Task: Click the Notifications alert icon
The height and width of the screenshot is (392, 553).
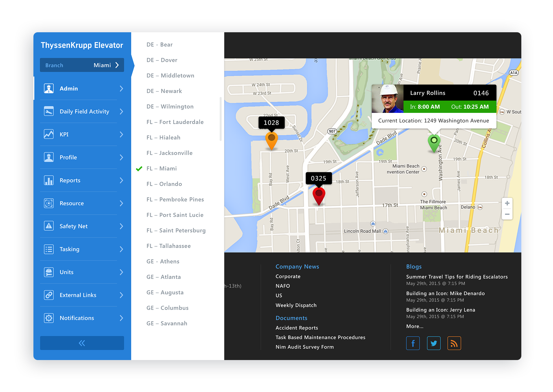Action: click(x=49, y=318)
